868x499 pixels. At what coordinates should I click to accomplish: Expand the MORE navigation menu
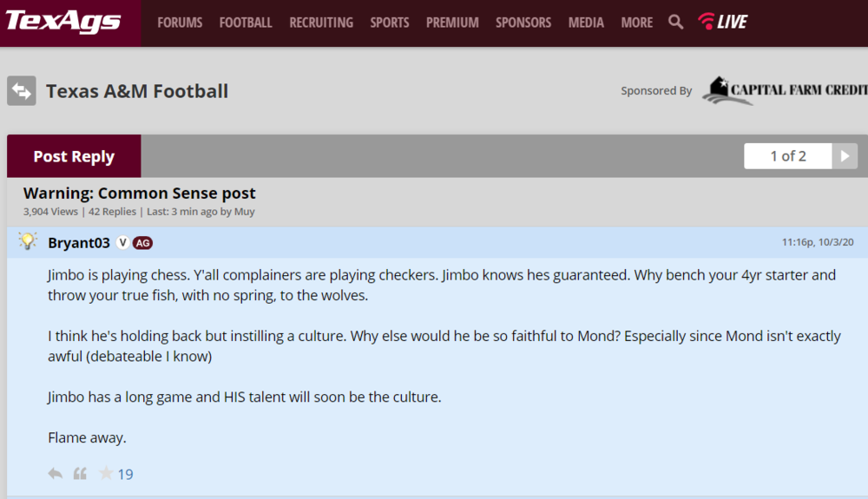[x=636, y=23]
